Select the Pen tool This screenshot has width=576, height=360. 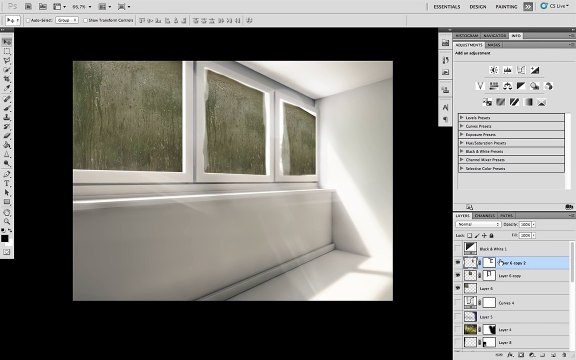(7, 174)
